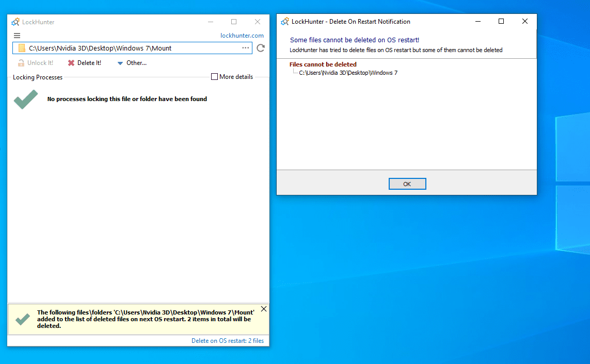Click OK in the Delete On Restart Notification
This screenshot has width=590, height=364.
tap(407, 184)
